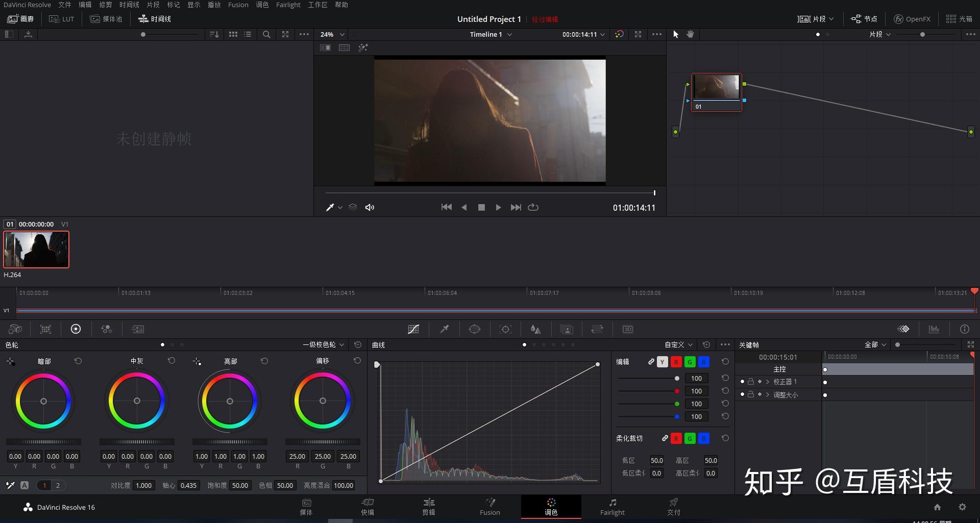Expand the 调整大小 keyframe track
The width and height of the screenshot is (980, 523).
[x=767, y=394]
